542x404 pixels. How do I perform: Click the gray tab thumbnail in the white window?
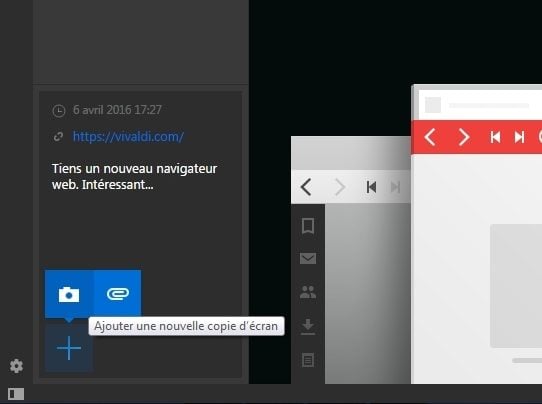pyautogui.click(x=433, y=105)
